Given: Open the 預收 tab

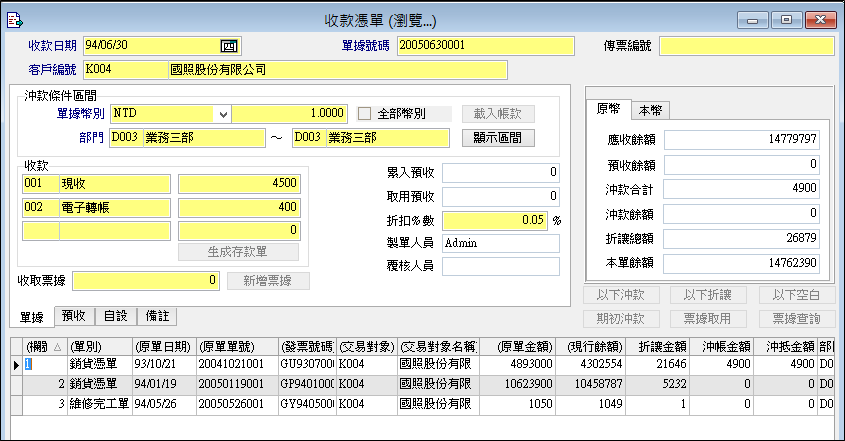Looking at the screenshot, I should coord(74,316).
